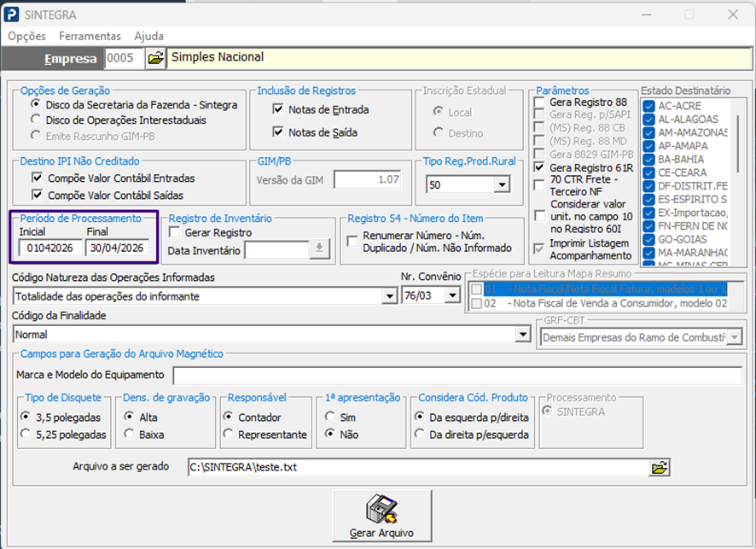
Task: Check 70 CTR Frete Terceiro NF
Action: [539, 185]
